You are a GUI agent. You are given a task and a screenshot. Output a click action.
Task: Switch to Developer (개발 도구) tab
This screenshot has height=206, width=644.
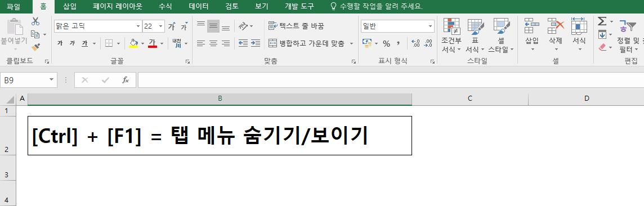click(299, 6)
